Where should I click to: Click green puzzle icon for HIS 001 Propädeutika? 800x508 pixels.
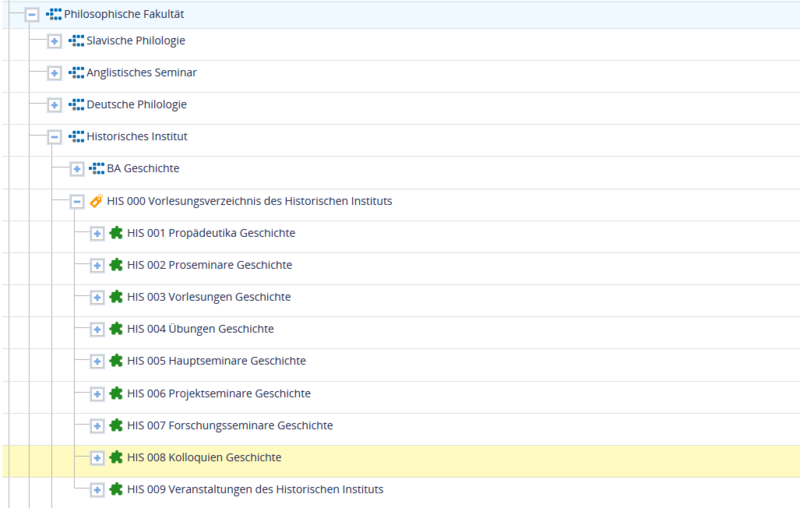click(x=116, y=233)
